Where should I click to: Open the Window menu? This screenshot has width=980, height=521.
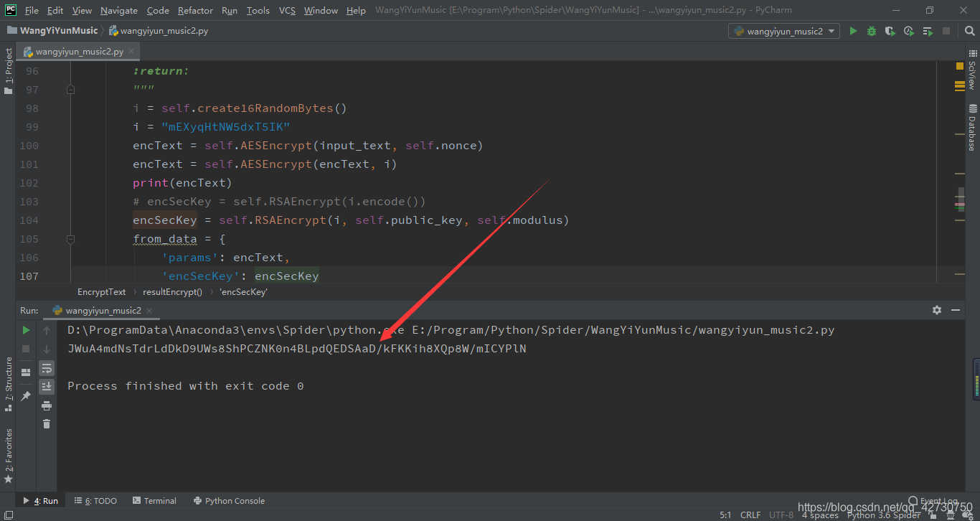[321, 10]
